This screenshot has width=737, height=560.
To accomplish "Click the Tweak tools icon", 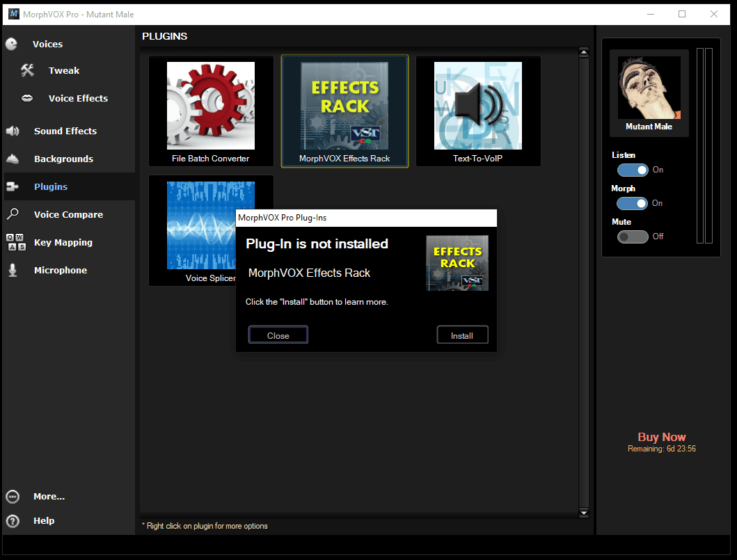I will click(27, 70).
